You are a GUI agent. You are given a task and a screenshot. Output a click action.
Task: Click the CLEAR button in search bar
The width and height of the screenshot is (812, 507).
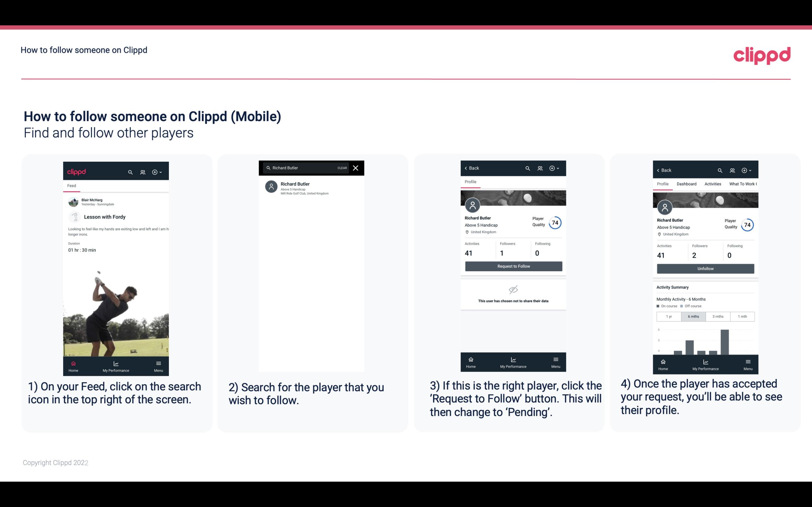click(x=341, y=168)
